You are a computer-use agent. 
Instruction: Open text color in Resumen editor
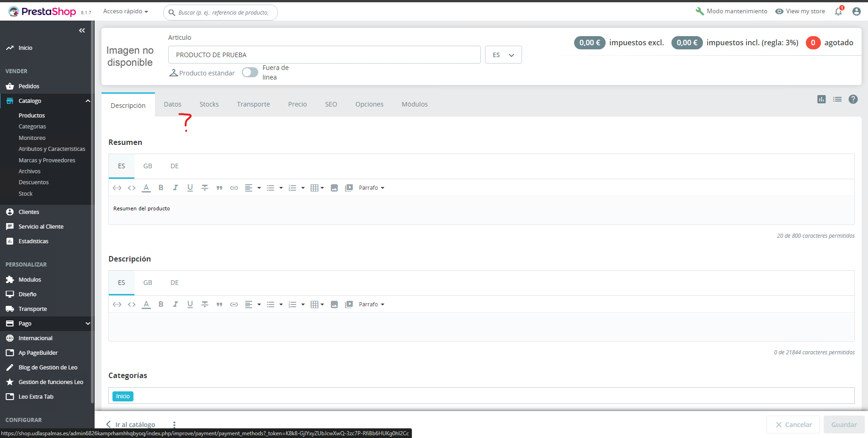(x=146, y=187)
